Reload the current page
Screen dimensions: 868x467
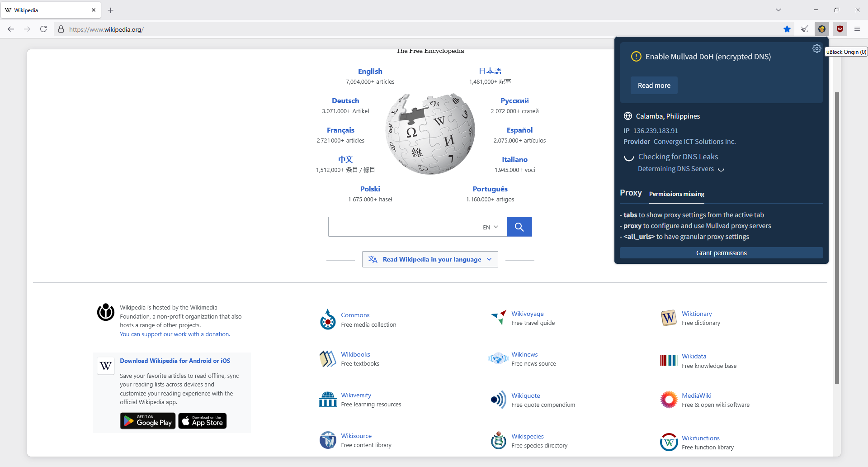coord(43,29)
